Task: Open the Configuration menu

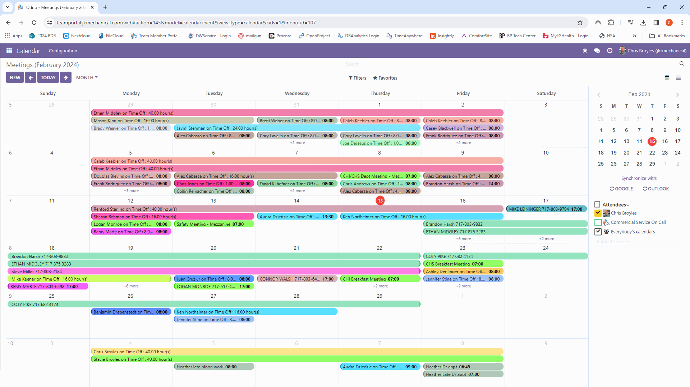Action: pos(63,51)
